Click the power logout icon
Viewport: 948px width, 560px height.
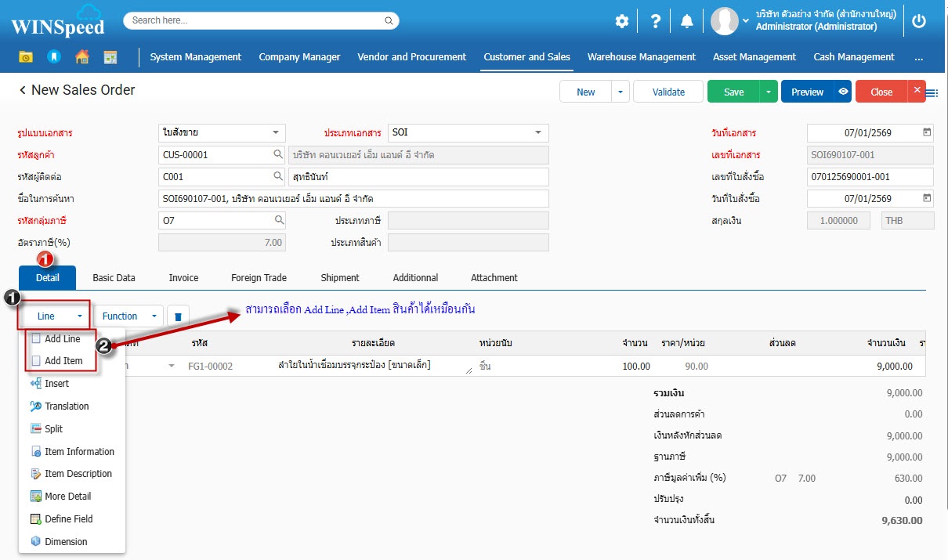tap(919, 21)
